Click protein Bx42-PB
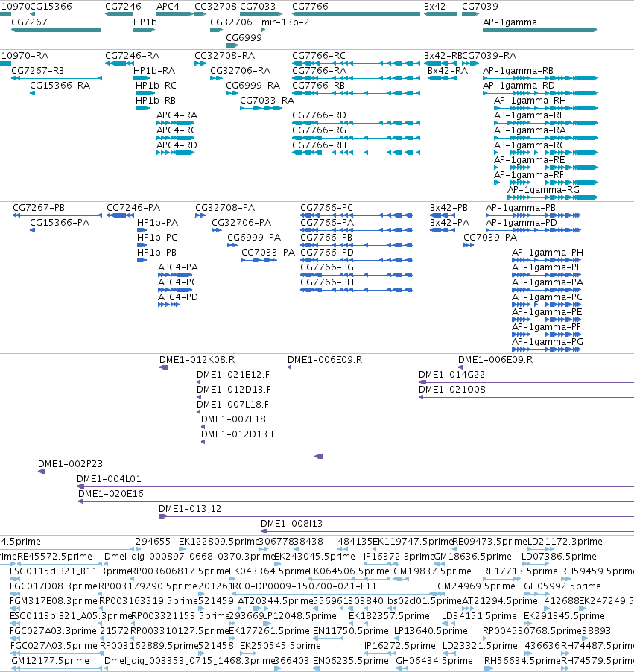 point(448,207)
